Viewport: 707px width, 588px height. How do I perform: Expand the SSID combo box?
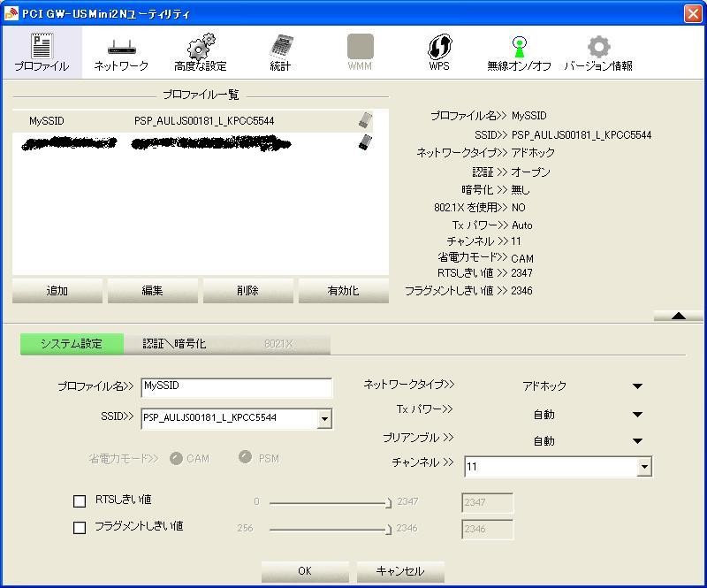325,418
